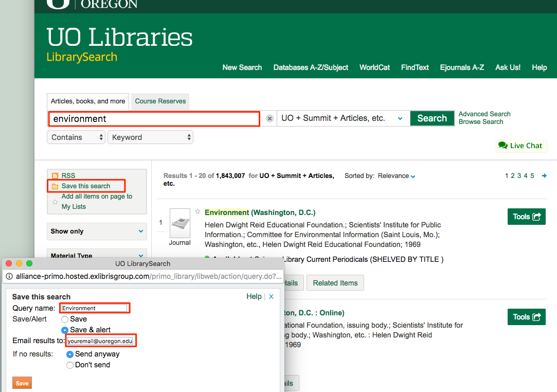Open Related Items tab of first result
This screenshot has height=392, width=557.
click(335, 283)
